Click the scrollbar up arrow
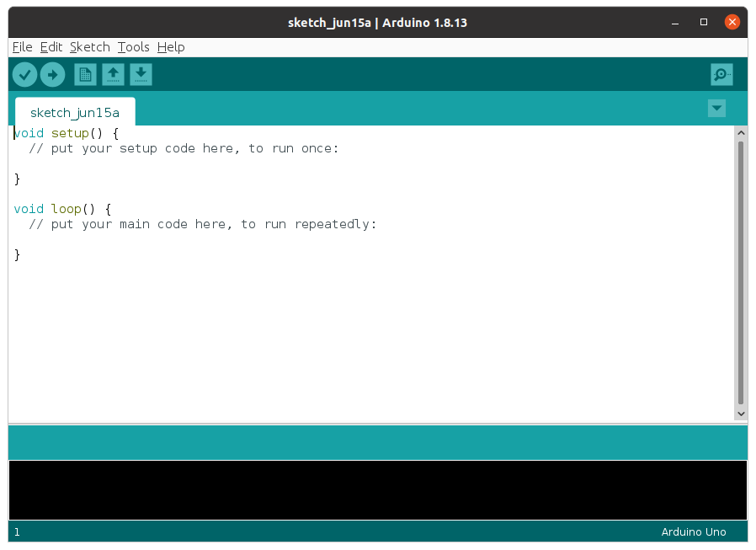This screenshot has width=756, height=550. coord(742,131)
